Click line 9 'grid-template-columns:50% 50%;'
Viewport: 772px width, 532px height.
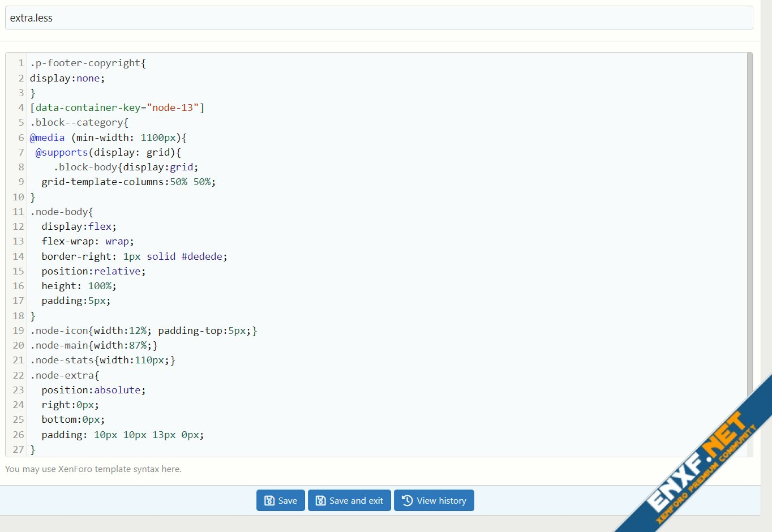tap(128, 182)
